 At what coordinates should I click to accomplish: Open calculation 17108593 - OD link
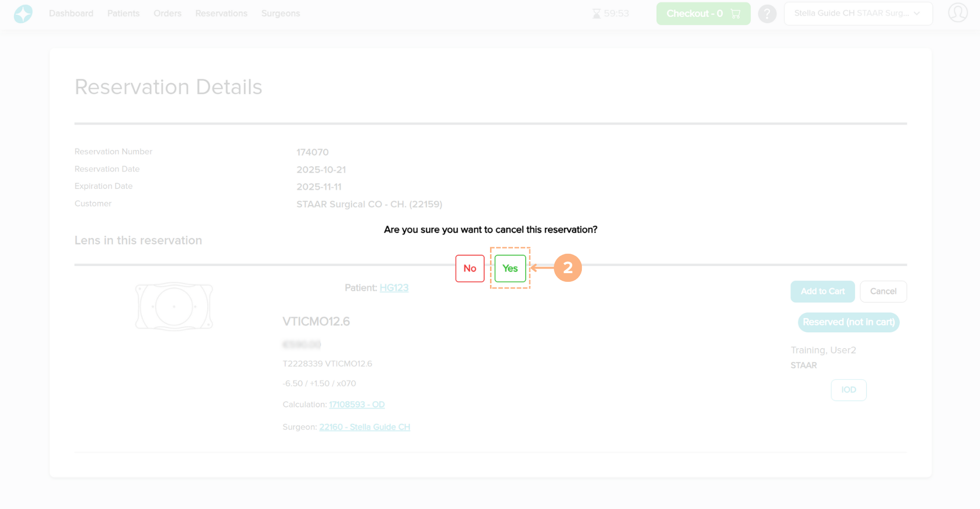click(357, 405)
